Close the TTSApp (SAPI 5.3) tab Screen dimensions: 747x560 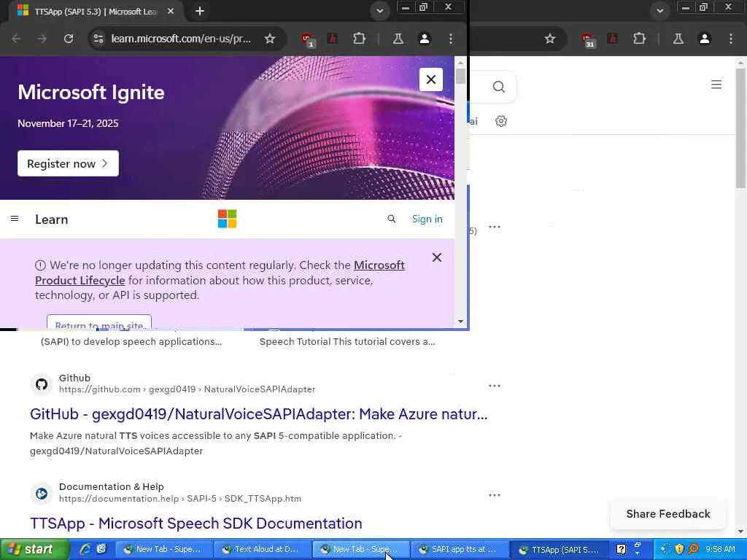pyautogui.click(x=171, y=11)
